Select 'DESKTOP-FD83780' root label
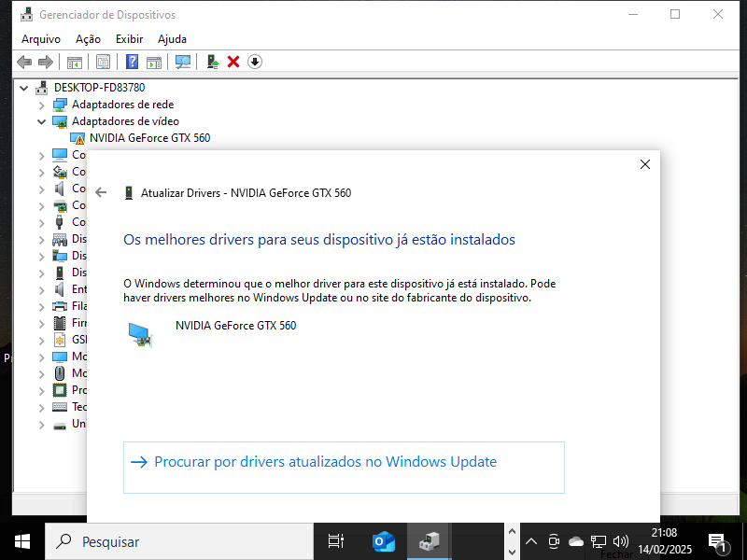 (x=100, y=88)
